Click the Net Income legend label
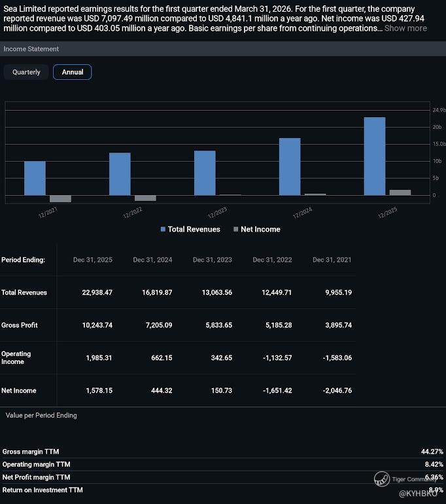Image resolution: width=446 pixels, height=504 pixels. click(x=260, y=229)
